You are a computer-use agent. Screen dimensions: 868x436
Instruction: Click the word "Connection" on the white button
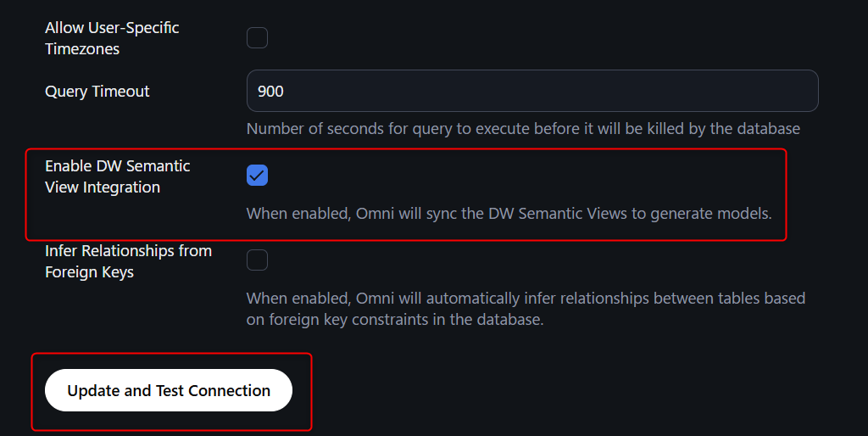pyautogui.click(x=229, y=391)
